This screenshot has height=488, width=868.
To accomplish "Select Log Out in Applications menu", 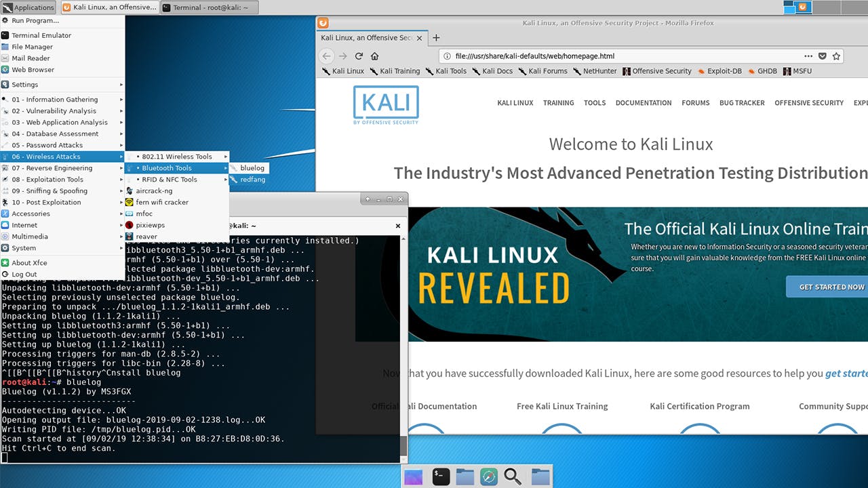I will (x=62, y=274).
